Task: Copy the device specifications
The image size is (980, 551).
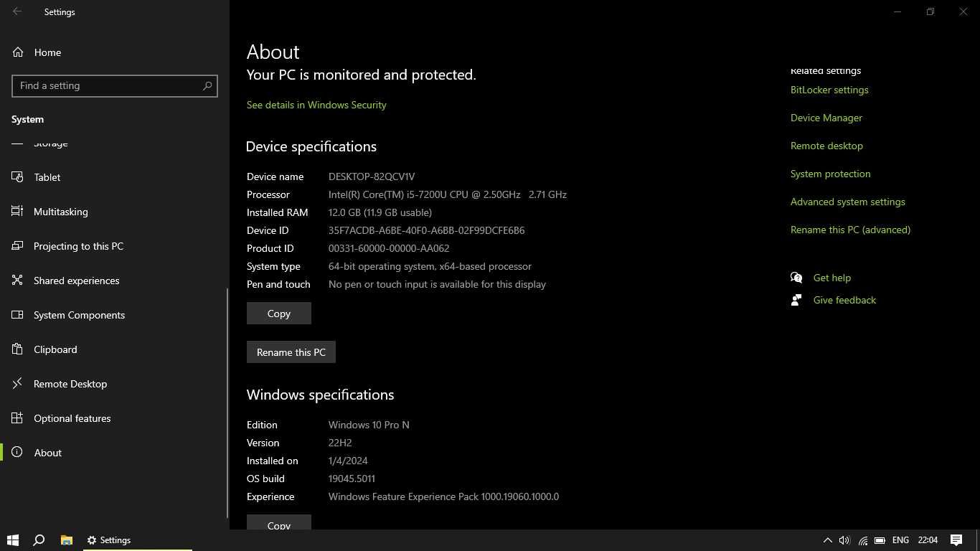Action: click(x=279, y=314)
